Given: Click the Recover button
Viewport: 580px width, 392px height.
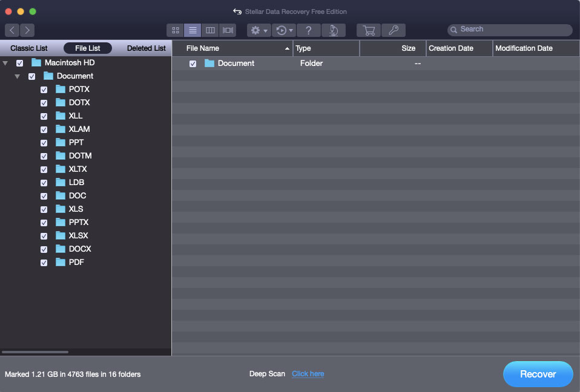Looking at the screenshot, I should click(538, 374).
